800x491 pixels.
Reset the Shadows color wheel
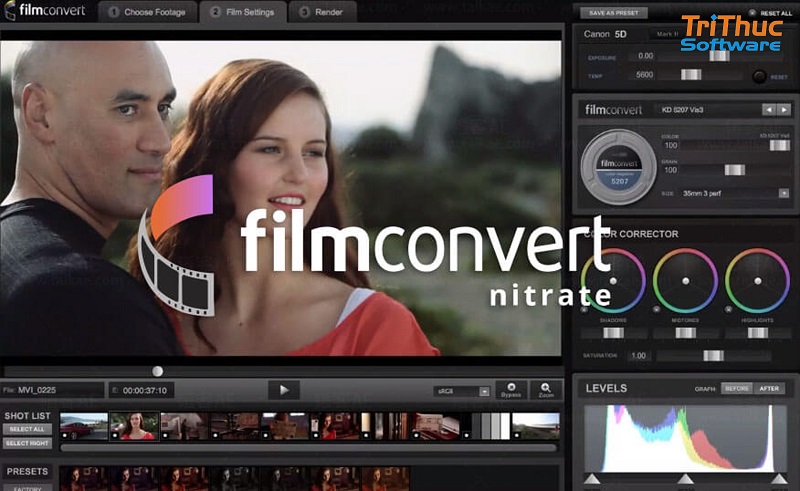[587, 310]
